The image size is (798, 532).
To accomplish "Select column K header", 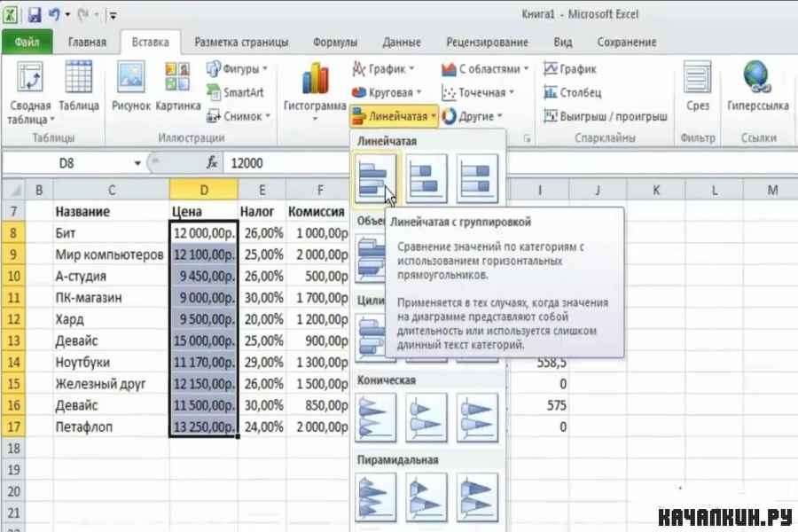I will [656, 190].
